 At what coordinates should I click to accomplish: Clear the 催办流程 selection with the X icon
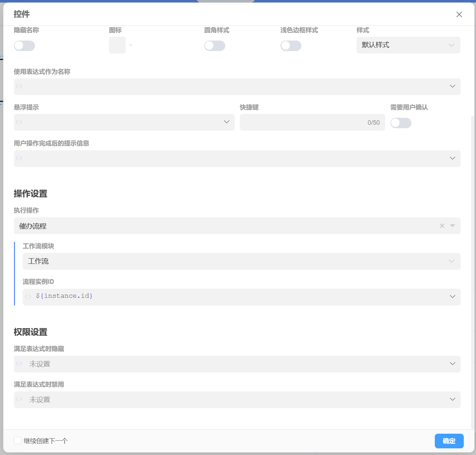442,226
